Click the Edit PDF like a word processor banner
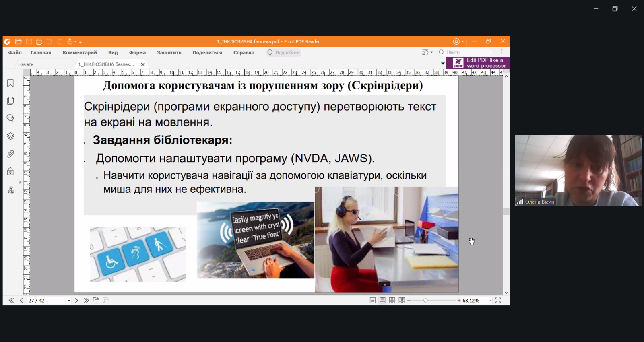Viewport: 644px width, 342px height. (x=478, y=63)
